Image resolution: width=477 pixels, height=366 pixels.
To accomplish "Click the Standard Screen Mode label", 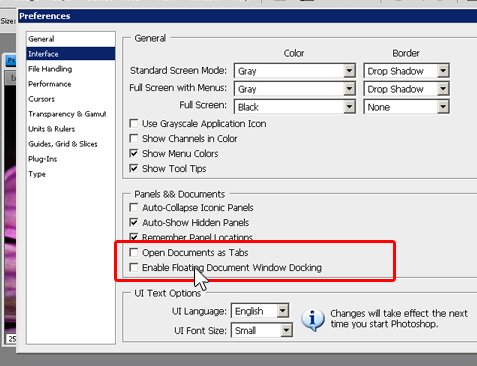I will (x=178, y=71).
